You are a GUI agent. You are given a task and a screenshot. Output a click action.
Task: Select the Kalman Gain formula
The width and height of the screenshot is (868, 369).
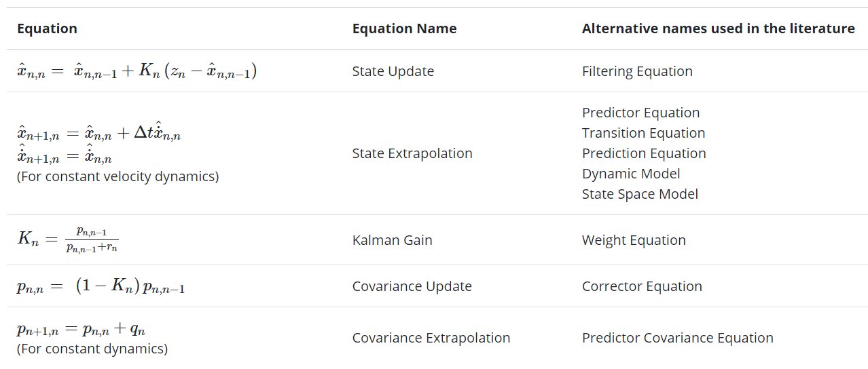pyautogui.click(x=68, y=240)
